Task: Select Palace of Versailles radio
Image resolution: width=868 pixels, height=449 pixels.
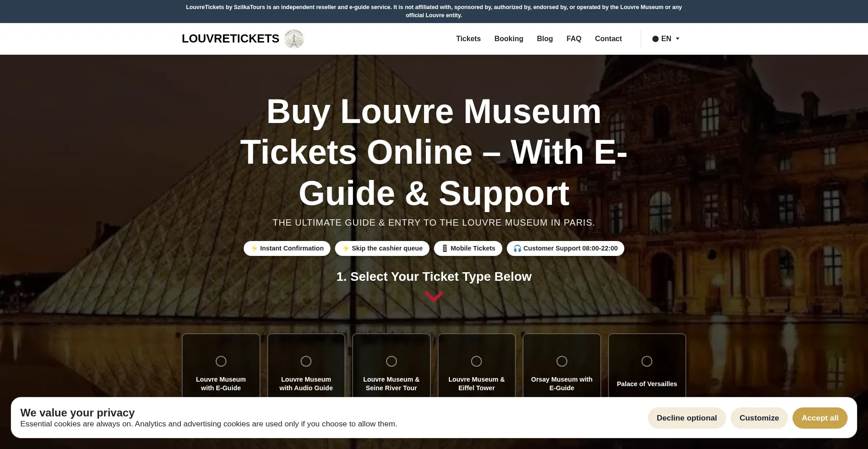Action: point(647,361)
